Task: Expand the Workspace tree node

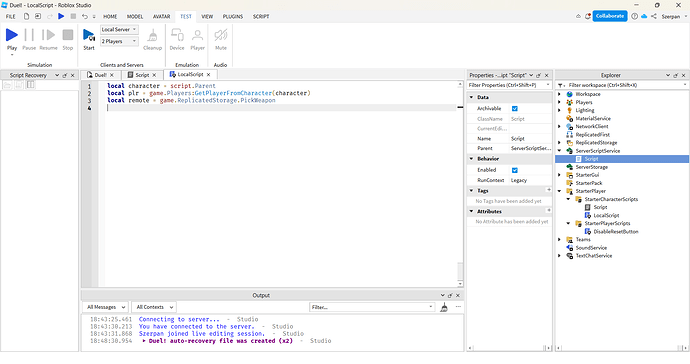Action: pyautogui.click(x=560, y=94)
